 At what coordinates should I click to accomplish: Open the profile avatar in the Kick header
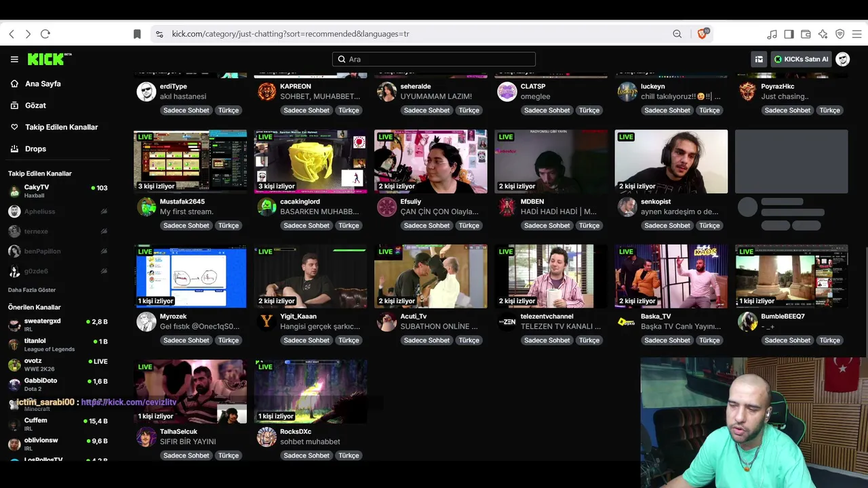pos(843,59)
